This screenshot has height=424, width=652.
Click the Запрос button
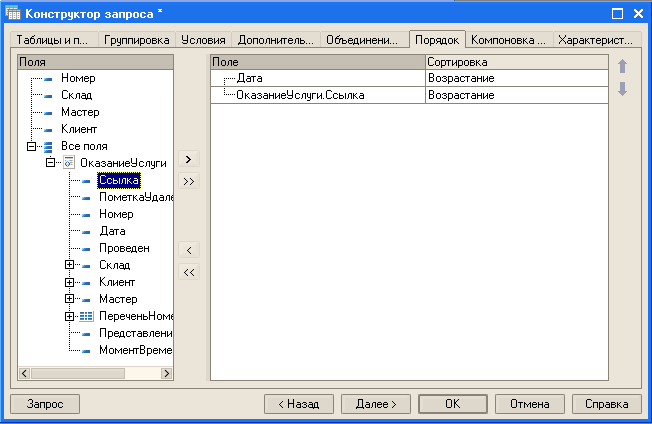point(44,404)
